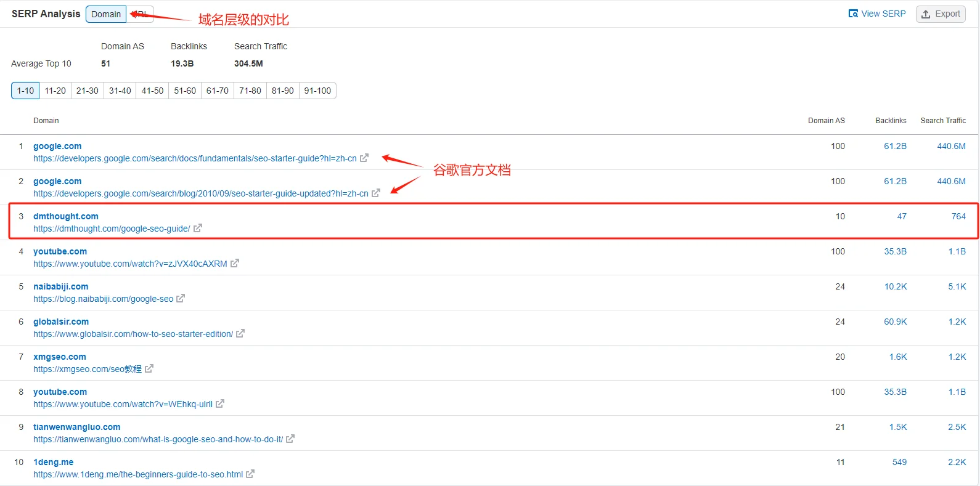Select the 61-70 results range tab

218,91
